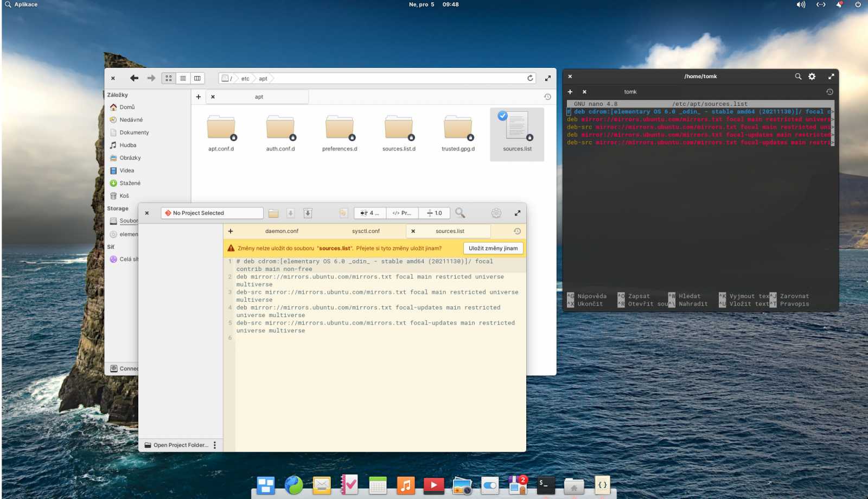
Task: Open Code editor settings gear menu
Action: click(x=496, y=213)
